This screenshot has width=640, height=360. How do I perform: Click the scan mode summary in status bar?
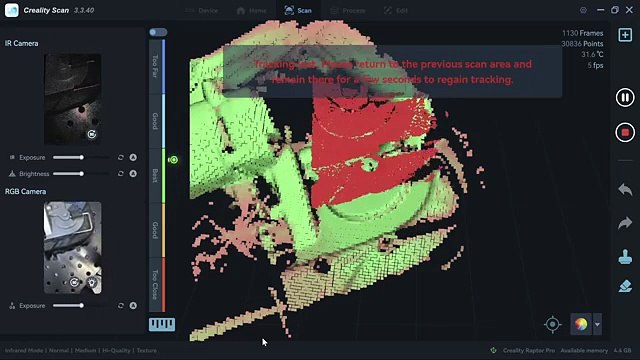point(81,350)
